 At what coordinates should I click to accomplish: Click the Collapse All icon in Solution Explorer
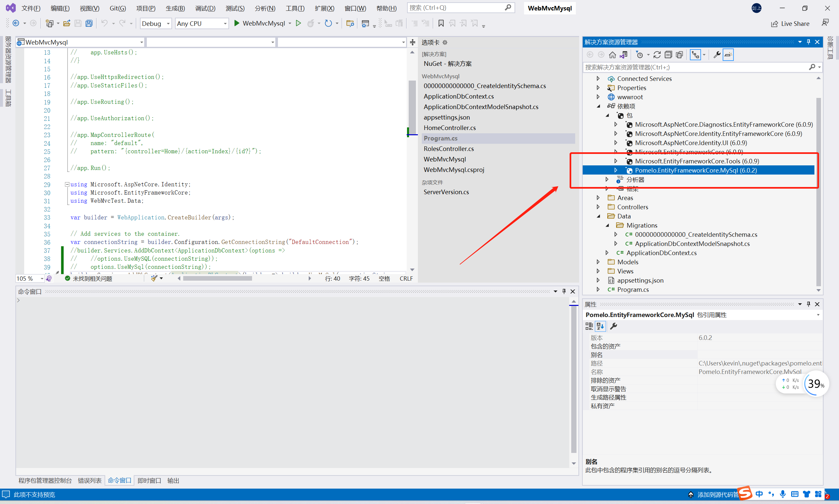668,55
